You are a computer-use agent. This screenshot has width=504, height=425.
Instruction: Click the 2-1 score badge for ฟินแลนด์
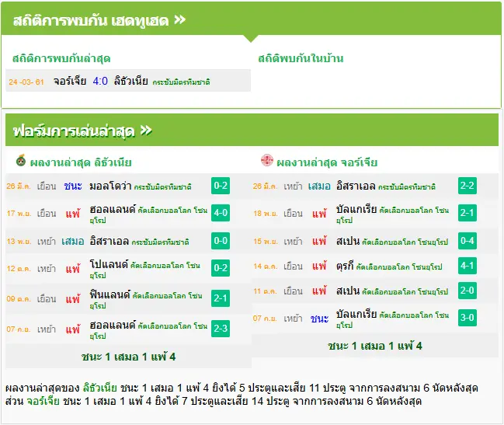221,298
